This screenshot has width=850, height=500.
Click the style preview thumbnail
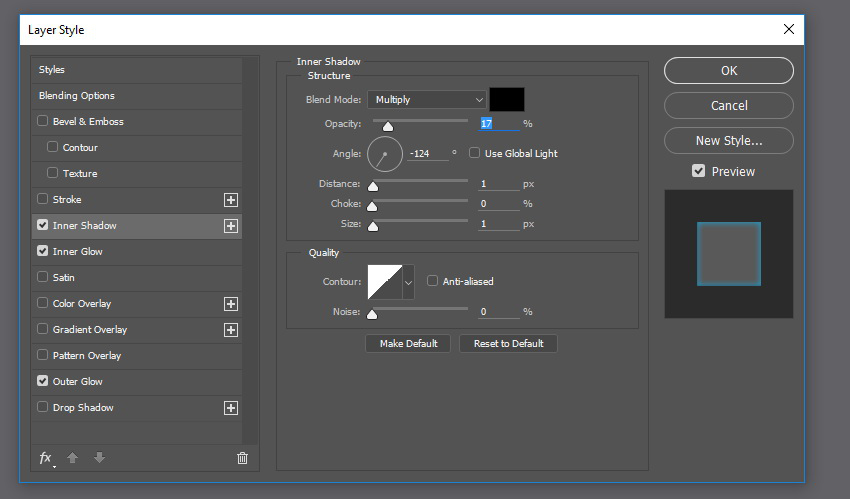coord(729,254)
